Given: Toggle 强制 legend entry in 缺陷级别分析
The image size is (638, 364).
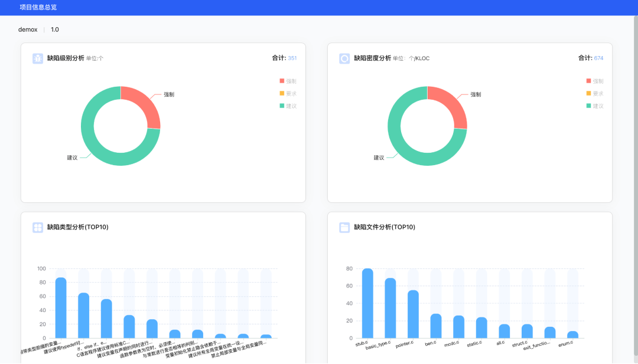Looking at the screenshot, I should pos(288,81).
